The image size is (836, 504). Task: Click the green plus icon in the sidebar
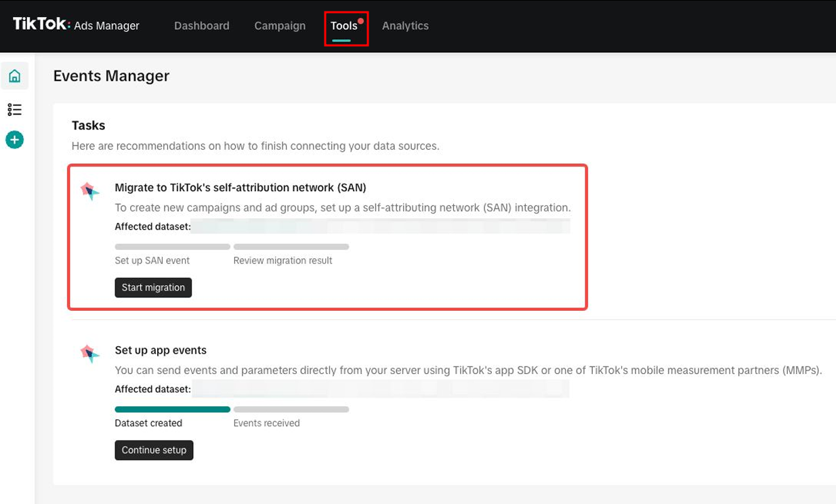(x=14, y=140)
